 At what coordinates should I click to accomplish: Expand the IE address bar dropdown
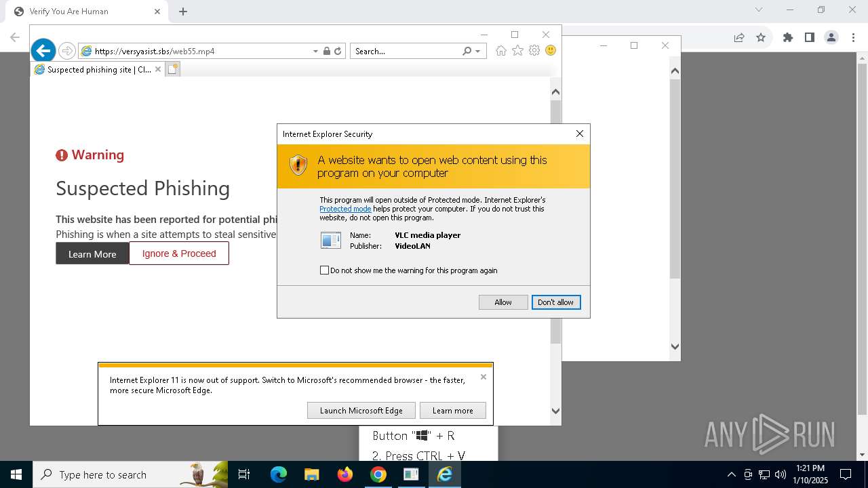pyautogui.click(x=315, y=51)
